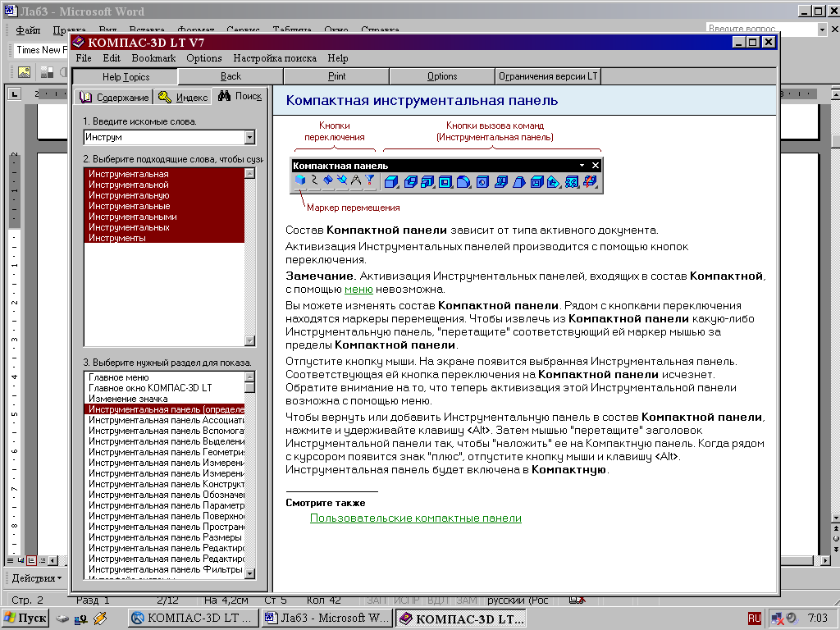The height and width of the screenshot is (630, 840).
Task: Select topic Инструментальная панель Геометри
Action: (x=164, y=452)
